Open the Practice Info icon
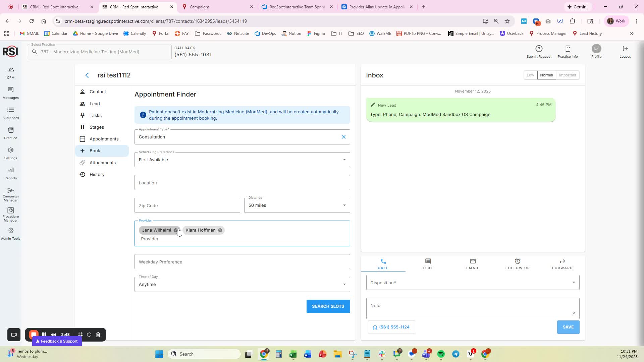644x362 pixels. coord(568,49)
